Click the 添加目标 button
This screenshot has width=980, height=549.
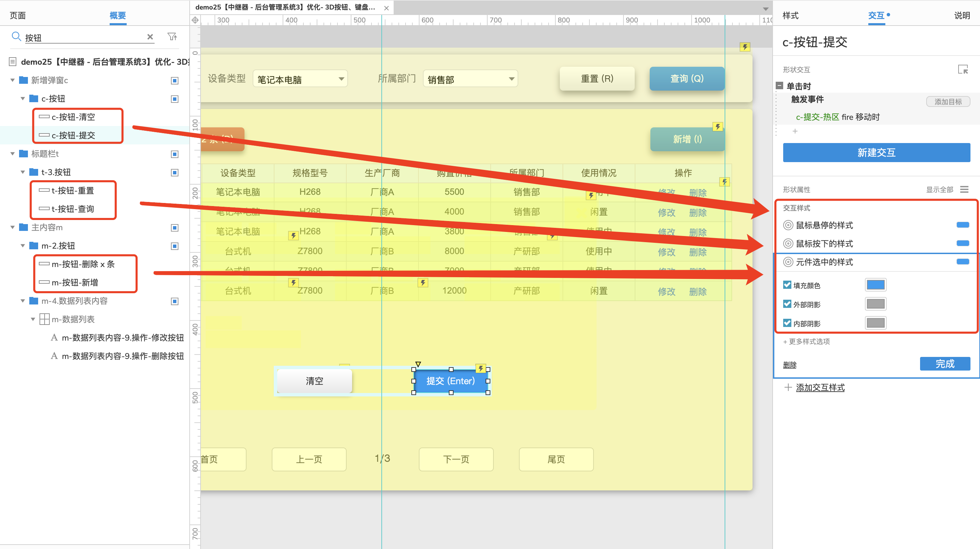pos(948,101)
